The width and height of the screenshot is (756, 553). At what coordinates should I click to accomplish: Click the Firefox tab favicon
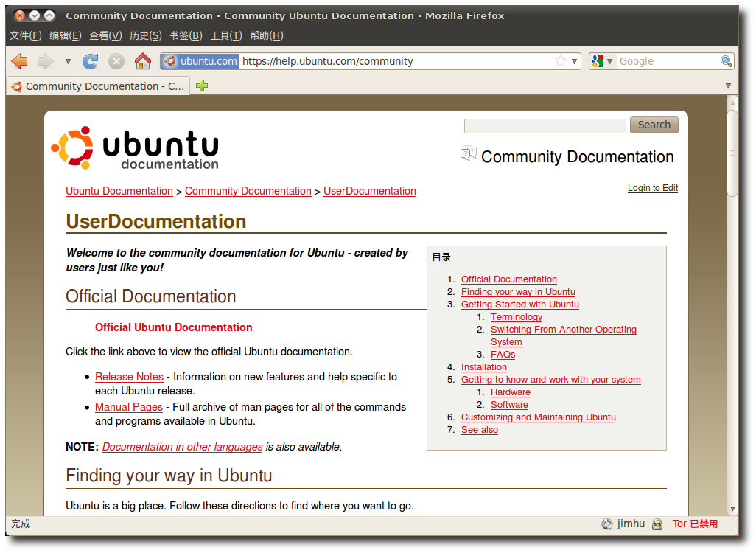(17, 87)
